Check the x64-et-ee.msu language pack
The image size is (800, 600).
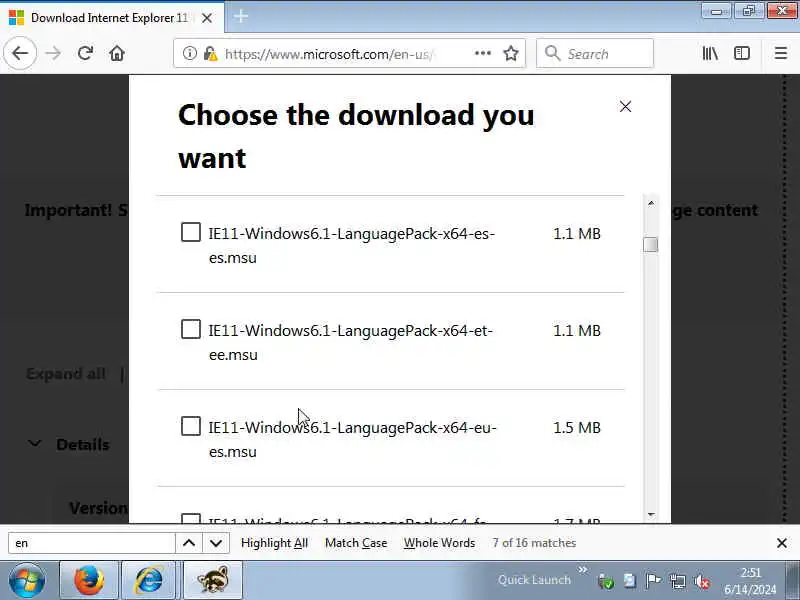pos(191,330)
